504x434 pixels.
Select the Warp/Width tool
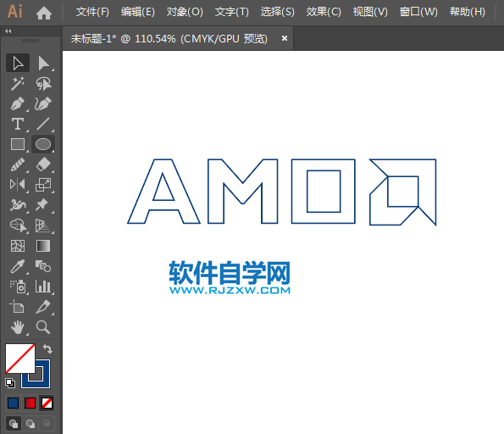[18, 205]
